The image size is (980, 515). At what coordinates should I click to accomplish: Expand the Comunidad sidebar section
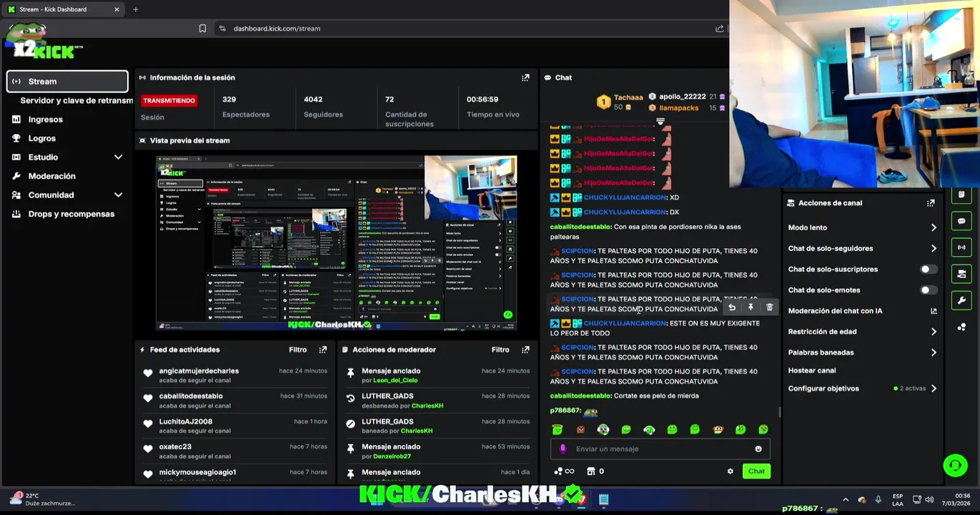(118, 195)
